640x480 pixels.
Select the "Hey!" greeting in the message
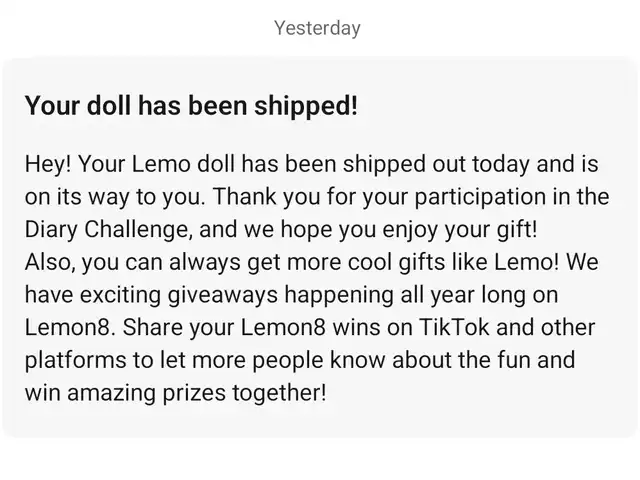[x=48, y=164]
